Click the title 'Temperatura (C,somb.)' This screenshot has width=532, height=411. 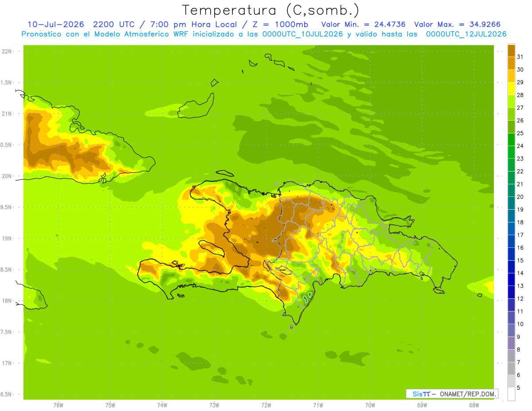click(x=270, y=10)
